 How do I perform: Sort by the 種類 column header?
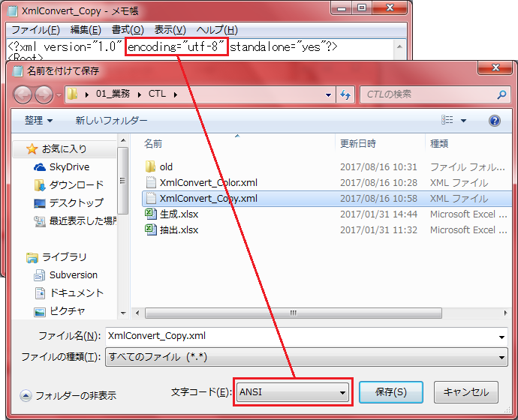click(439, 144)
